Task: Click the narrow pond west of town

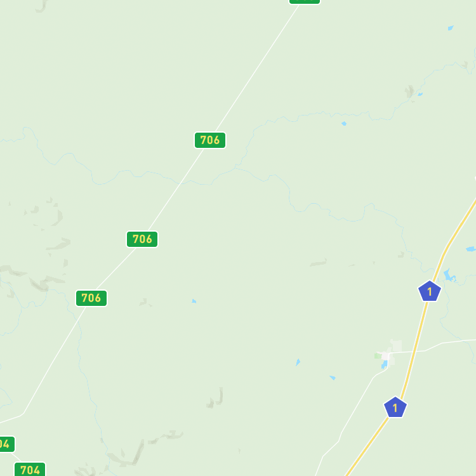Action: [x=298, y=362]
